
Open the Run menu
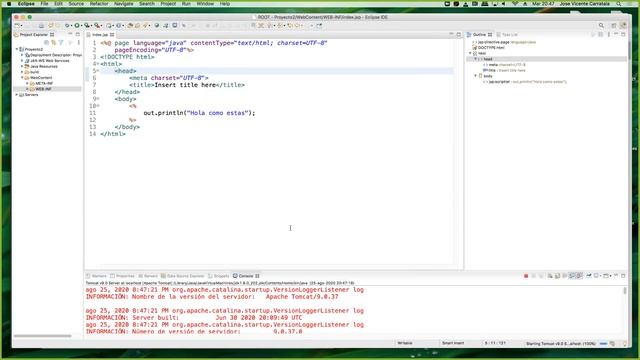point(186,4)
